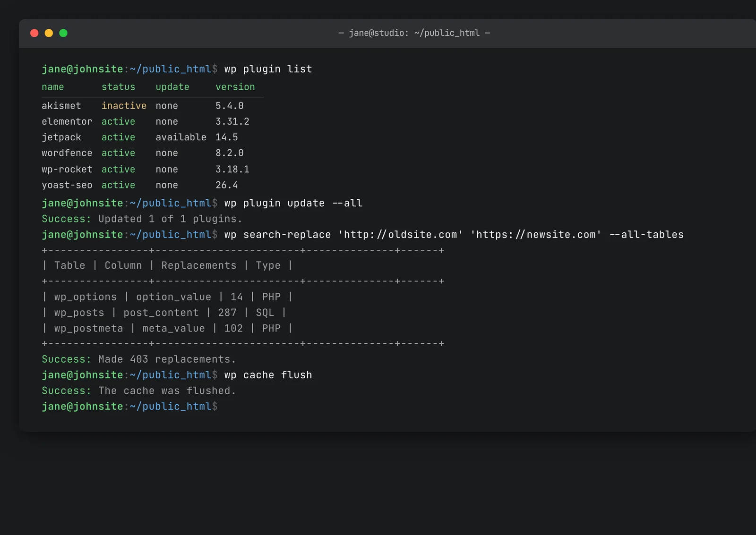This screenshot has height=535, width=756.
Task: Click the 'version' column header
Action: (235, 87)
